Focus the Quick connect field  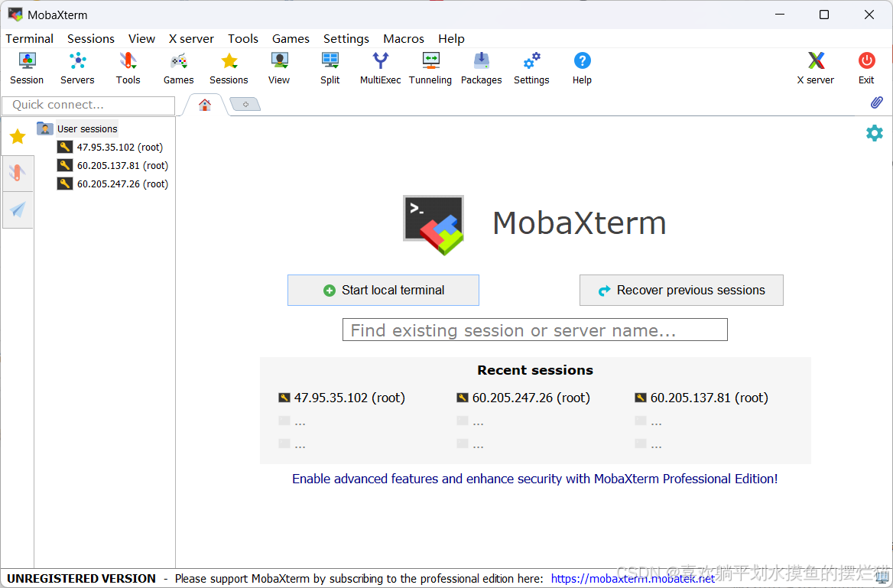(x=88, y=106)
